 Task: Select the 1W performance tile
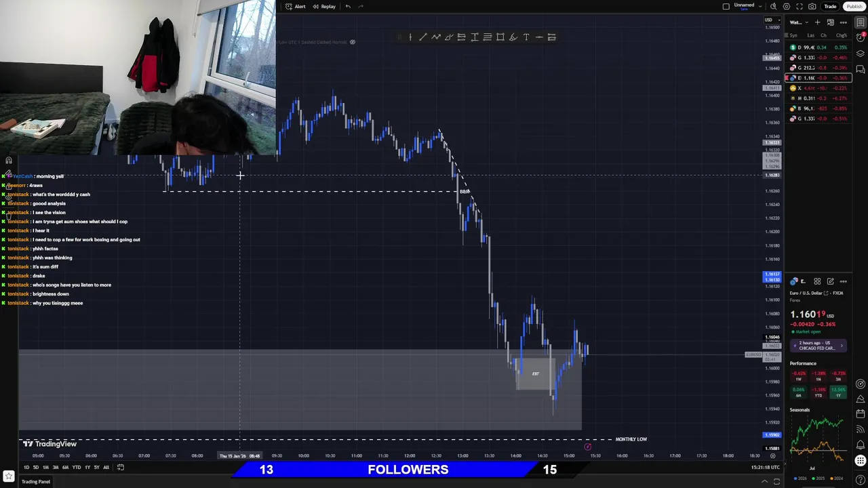point(799,375)
